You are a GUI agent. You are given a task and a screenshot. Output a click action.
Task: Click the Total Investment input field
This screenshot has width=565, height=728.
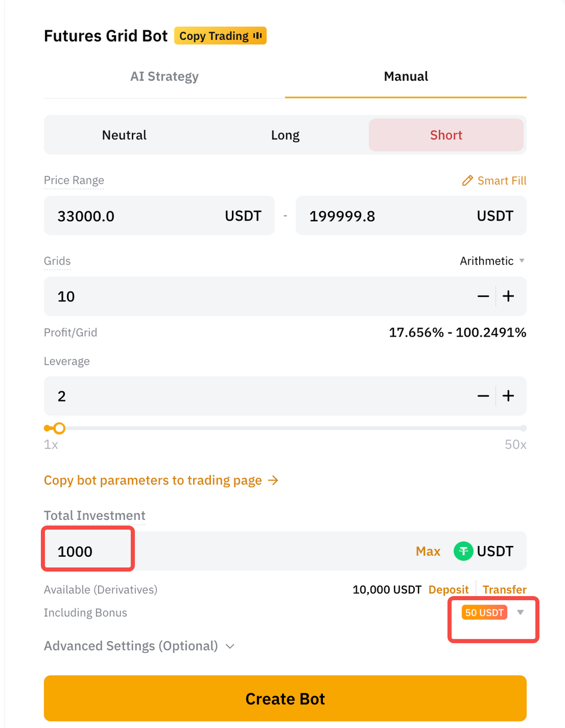pos(227,551)
